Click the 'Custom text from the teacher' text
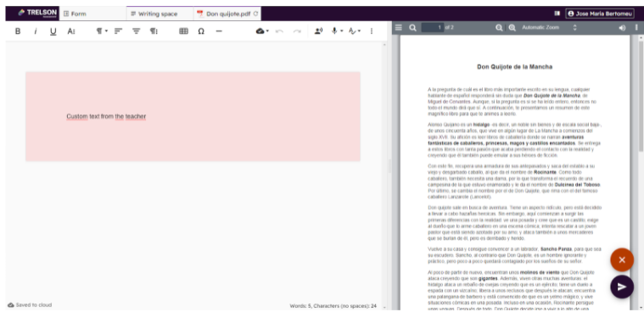Viewport: 644px width, 312px height. [106, 117]
